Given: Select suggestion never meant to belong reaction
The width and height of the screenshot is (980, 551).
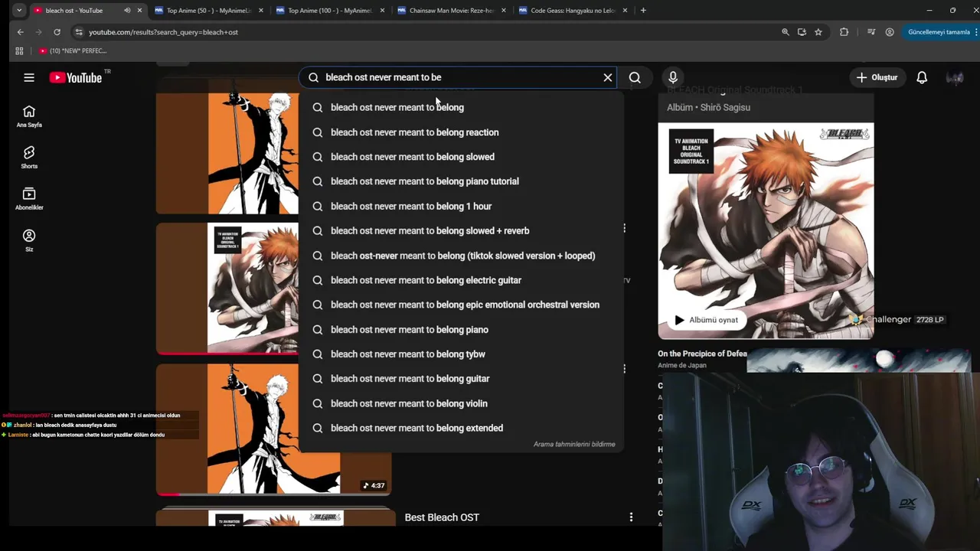Looking at the screenshot, I should pos(462,132).
